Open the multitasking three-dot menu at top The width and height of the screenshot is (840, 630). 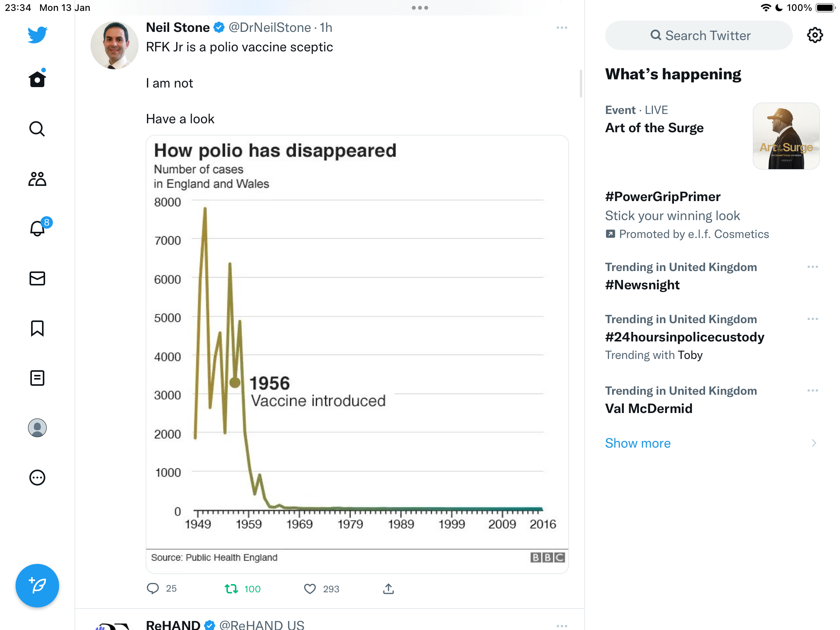click(x=420, y=8)
